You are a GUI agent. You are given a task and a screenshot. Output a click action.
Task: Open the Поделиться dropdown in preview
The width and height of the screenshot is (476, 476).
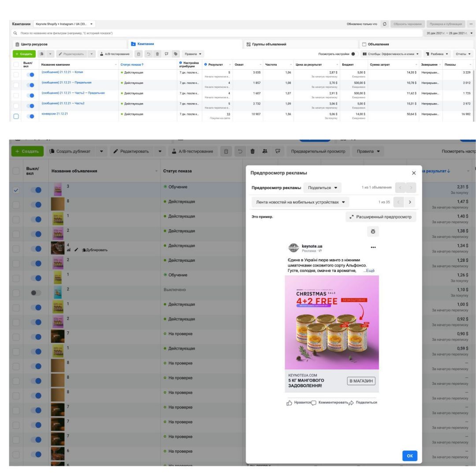(322, 188)
